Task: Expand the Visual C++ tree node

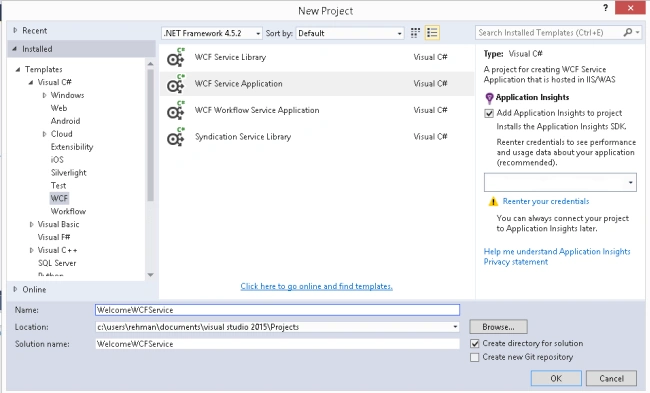Action: (32, 250)
